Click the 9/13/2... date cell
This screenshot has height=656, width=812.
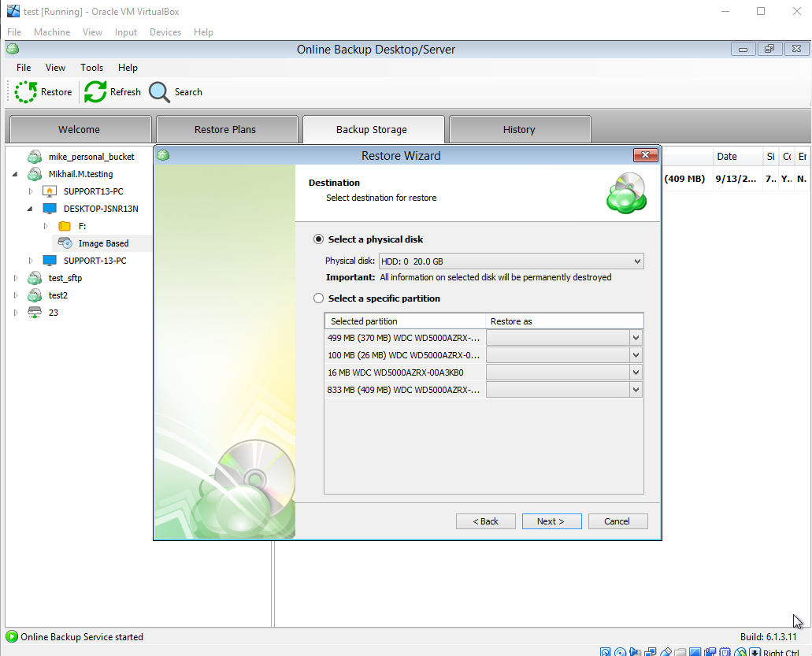[x=736, y=179]
